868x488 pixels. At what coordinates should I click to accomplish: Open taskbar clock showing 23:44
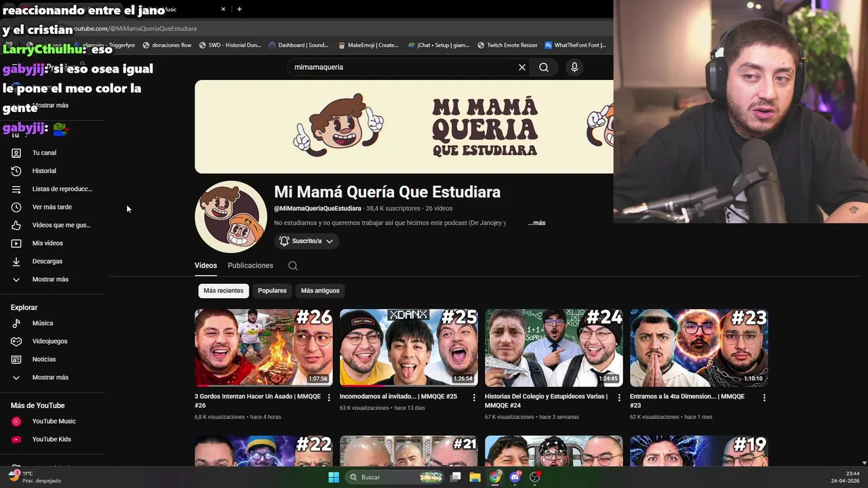[x=845, y=477]
